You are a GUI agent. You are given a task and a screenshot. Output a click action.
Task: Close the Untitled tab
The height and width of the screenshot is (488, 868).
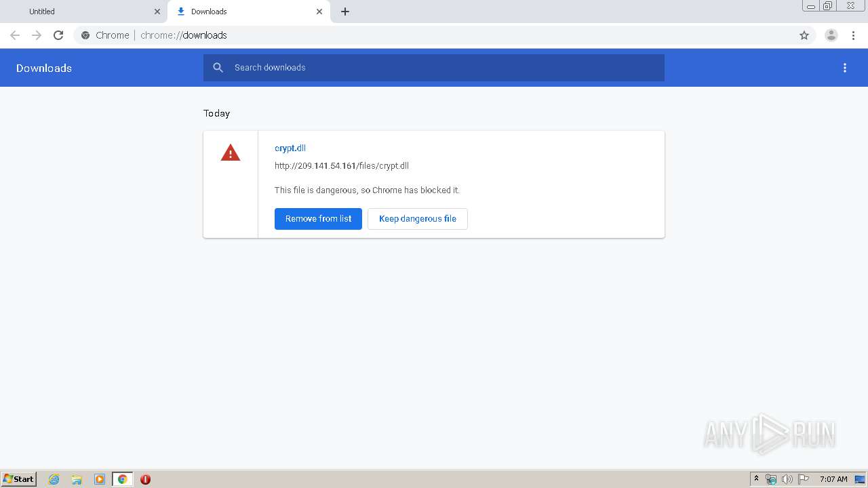(157, 12)
